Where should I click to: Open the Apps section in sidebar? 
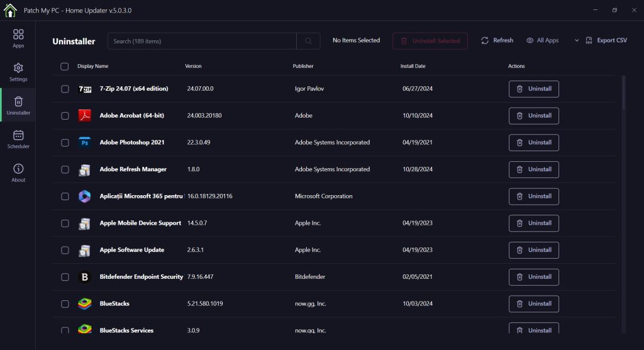[18, 38]
